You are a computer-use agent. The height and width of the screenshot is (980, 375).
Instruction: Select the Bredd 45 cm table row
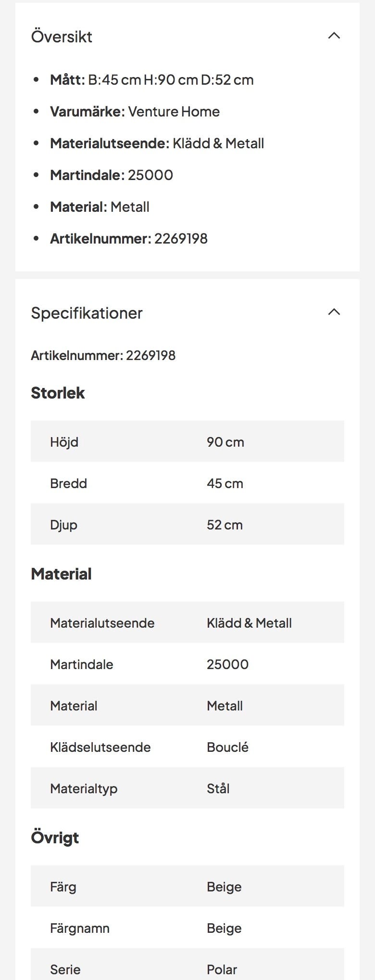[x=187, y=483]
